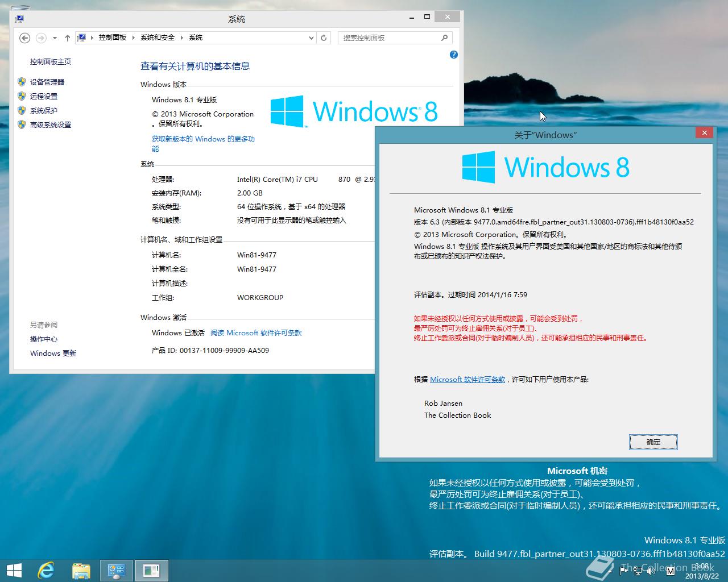
Task: Open address bar history dropdown
Action: pos(311,38)
